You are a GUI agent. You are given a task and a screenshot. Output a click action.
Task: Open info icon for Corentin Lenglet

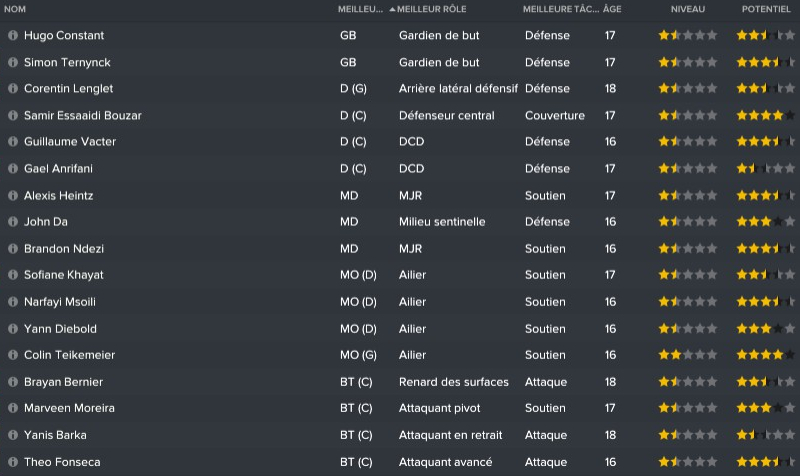pyautogui.click(x=13, y=89)
